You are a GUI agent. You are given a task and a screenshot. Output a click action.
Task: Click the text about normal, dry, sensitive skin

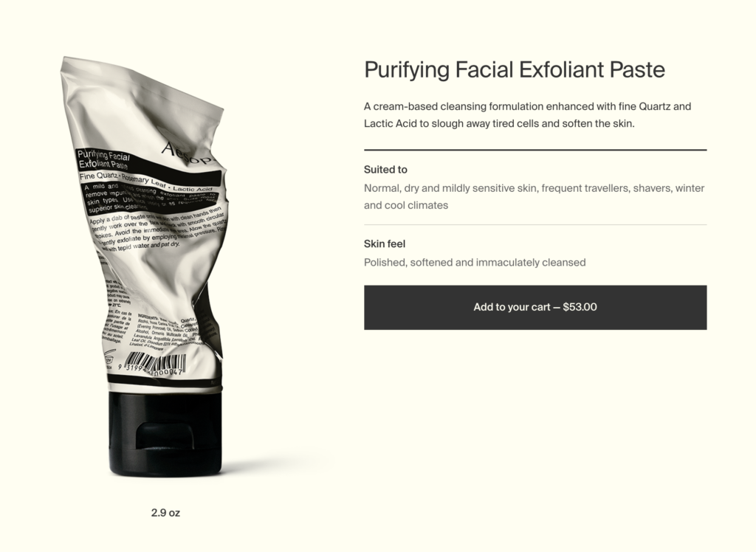535,197
